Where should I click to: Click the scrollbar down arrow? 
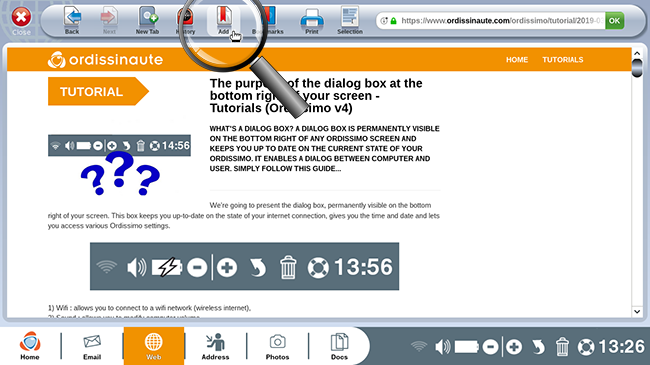[637, 311]
